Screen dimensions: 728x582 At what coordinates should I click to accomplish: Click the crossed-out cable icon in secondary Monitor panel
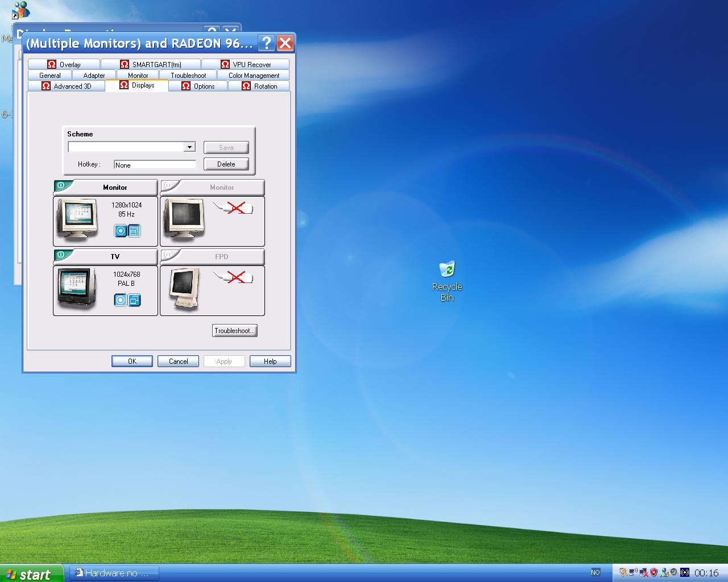click(x=234, y=208)
